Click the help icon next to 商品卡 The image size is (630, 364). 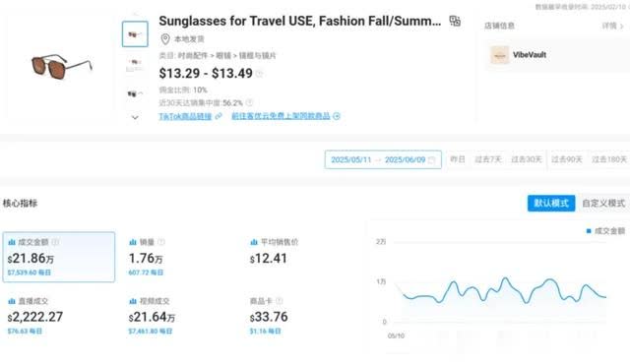(280, 301)
